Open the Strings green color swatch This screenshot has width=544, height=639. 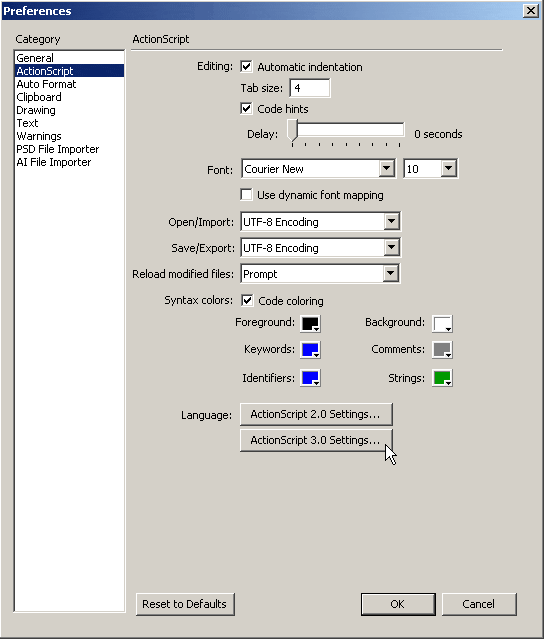[442, 378]
